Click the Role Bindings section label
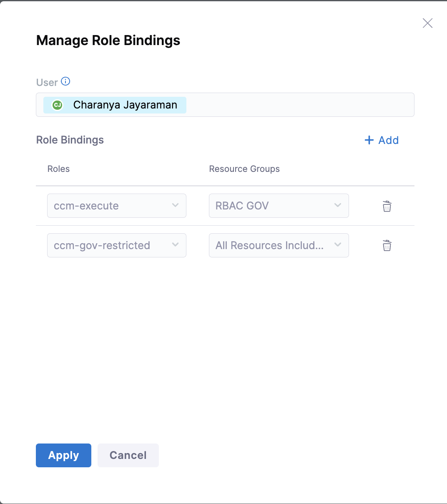 pyautogui.click(x=70, y=140)
